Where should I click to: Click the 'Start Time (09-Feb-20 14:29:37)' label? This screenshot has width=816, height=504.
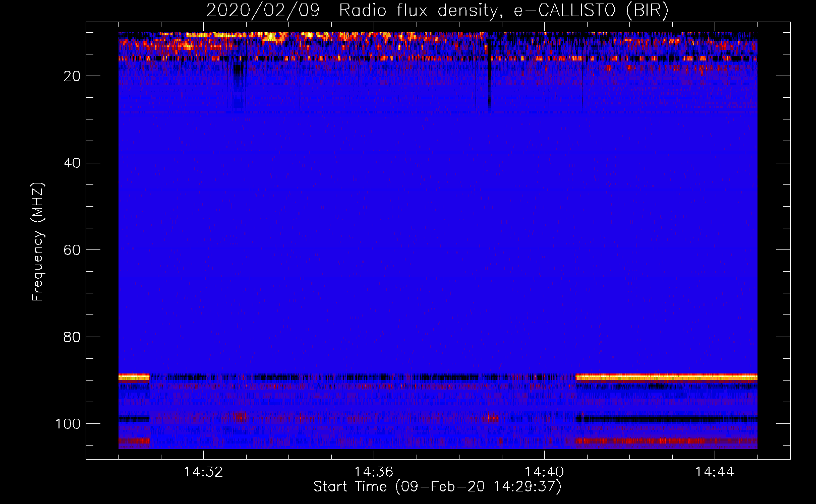[437, 487]
